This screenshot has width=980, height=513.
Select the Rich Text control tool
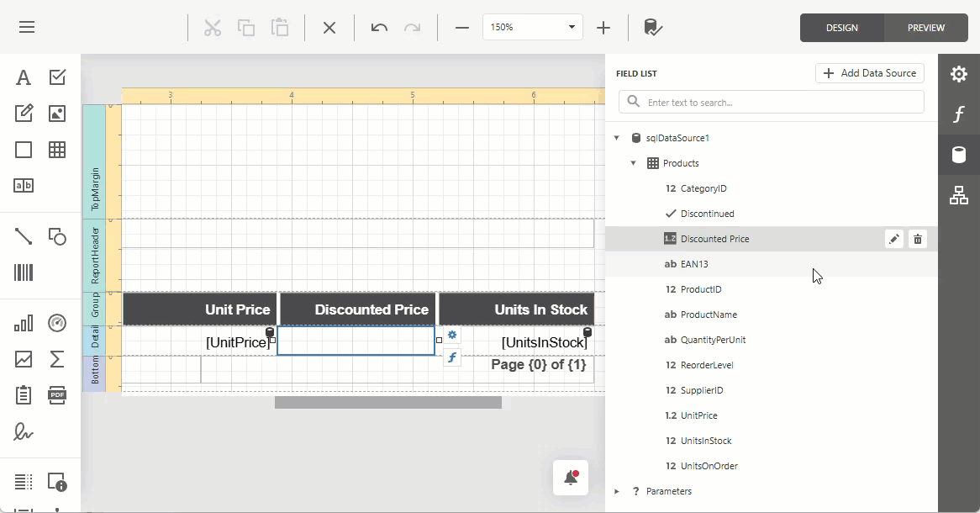click(x=24, y=114)
